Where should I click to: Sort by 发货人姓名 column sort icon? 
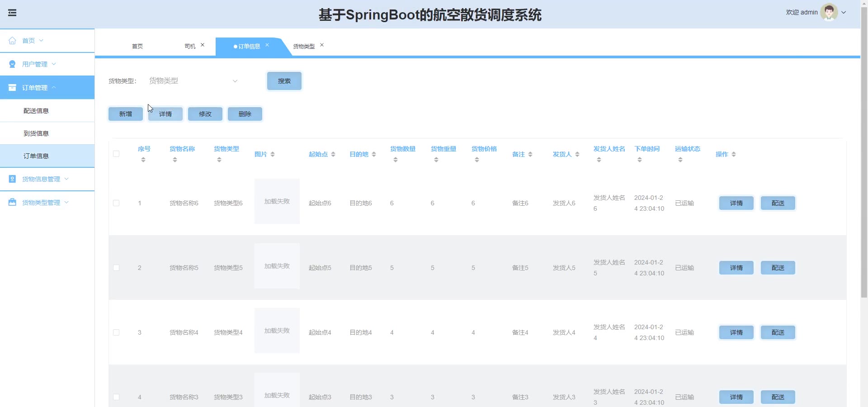(x=599, y=160)
